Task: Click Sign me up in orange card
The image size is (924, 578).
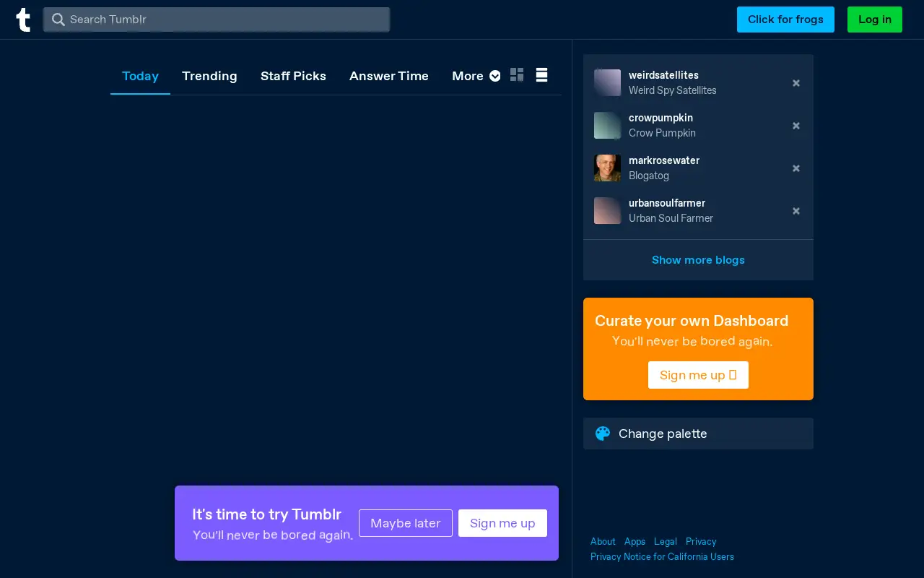Action: pyautogui.click(x=698, y=375)
